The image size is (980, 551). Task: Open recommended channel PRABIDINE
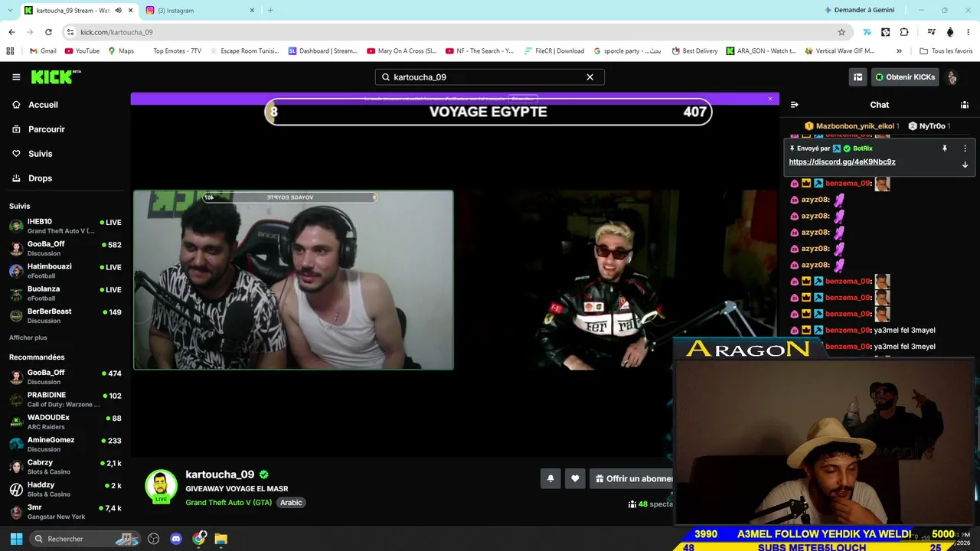click(x=65, y=399)
